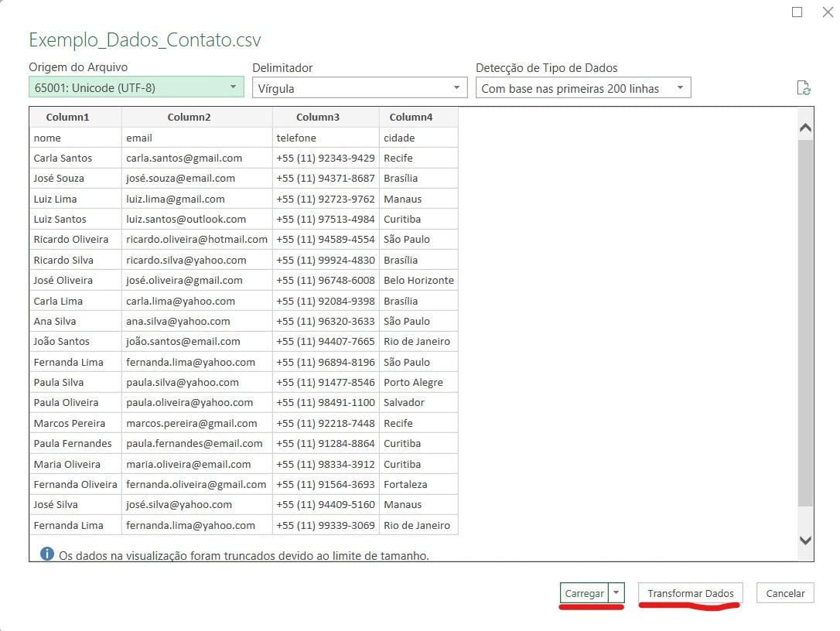Click the 'telefone' cell
The image size is (840, 631).
pos(326,138)
